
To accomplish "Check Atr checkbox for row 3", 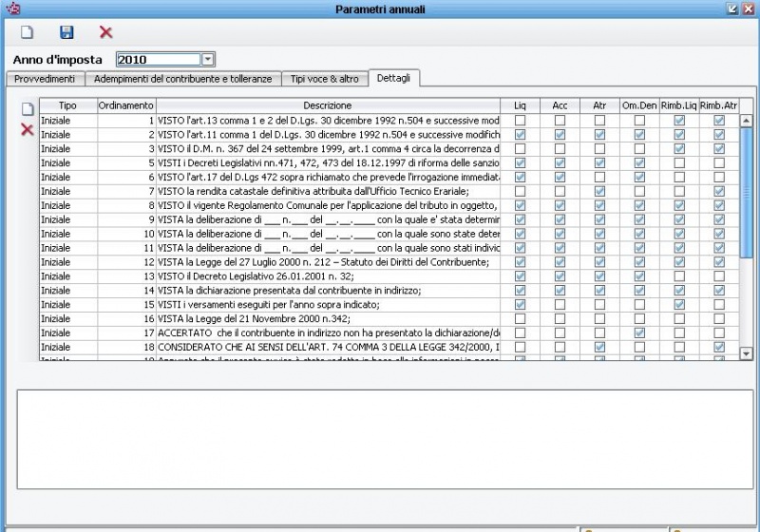I will click(x=599, y=149).
